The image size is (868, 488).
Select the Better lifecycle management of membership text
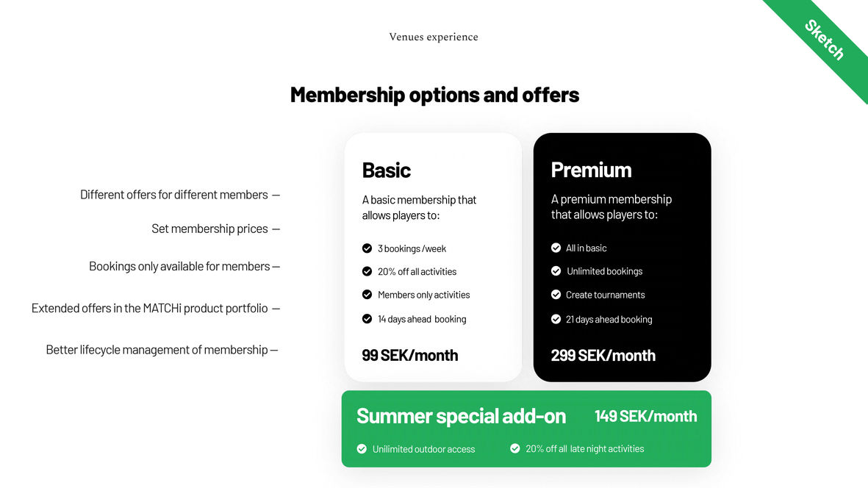(x=157, y=350)
